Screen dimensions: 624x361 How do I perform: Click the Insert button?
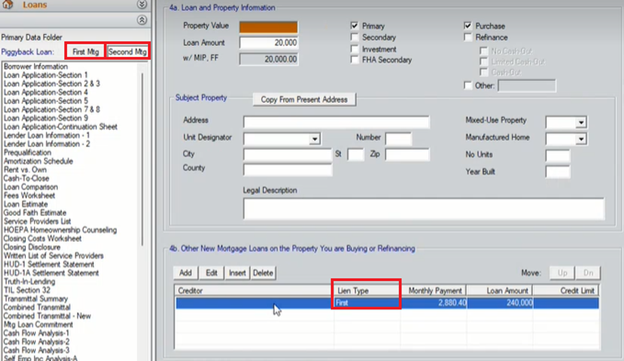coord(237,273)
